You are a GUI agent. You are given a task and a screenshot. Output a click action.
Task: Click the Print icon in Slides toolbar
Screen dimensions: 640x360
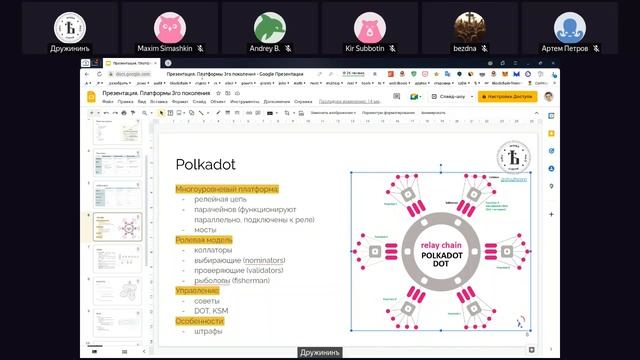click(x=124, y=113)
